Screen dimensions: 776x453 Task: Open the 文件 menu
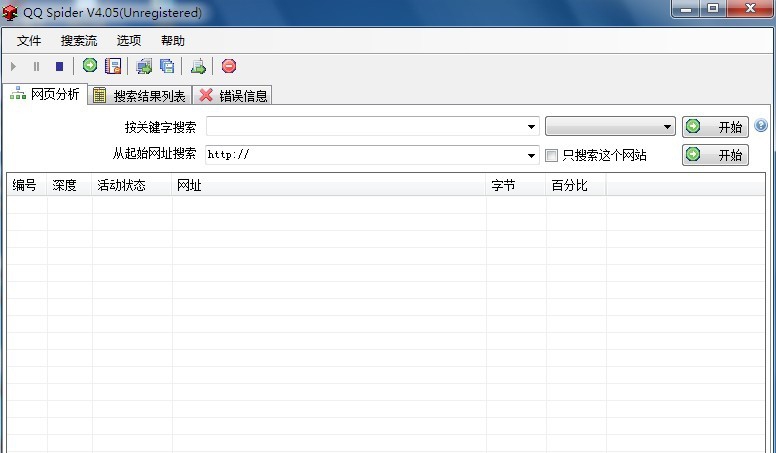click(29, 41)
